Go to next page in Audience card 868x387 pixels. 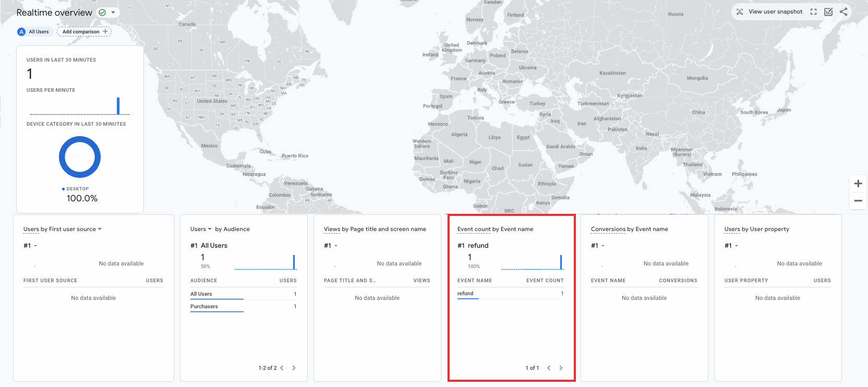pos(294,368)
